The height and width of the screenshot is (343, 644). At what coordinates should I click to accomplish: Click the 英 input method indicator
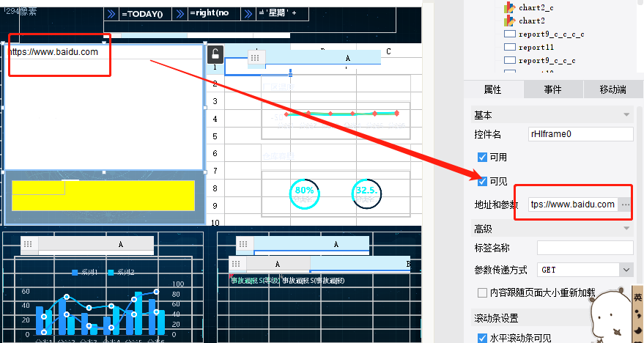637,298
